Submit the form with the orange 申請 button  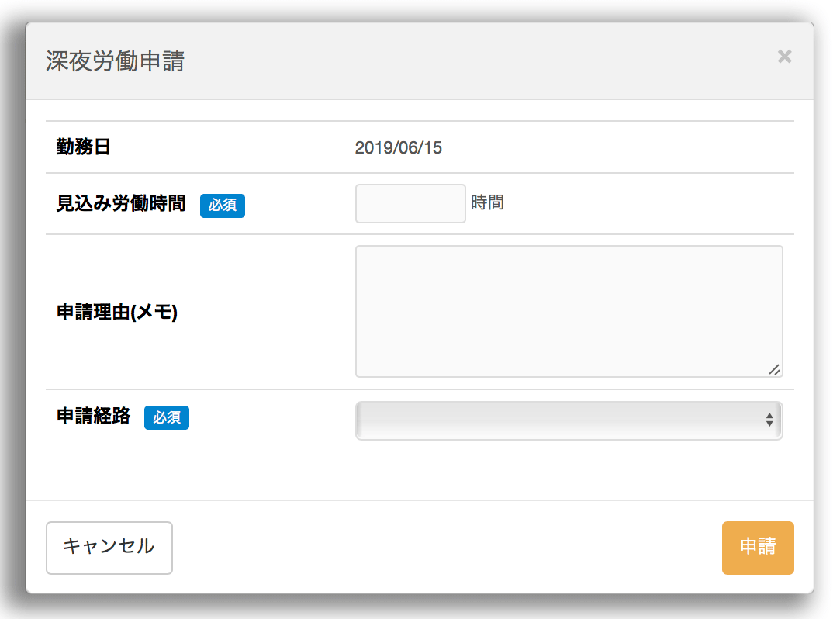click(x=757, y=548)
